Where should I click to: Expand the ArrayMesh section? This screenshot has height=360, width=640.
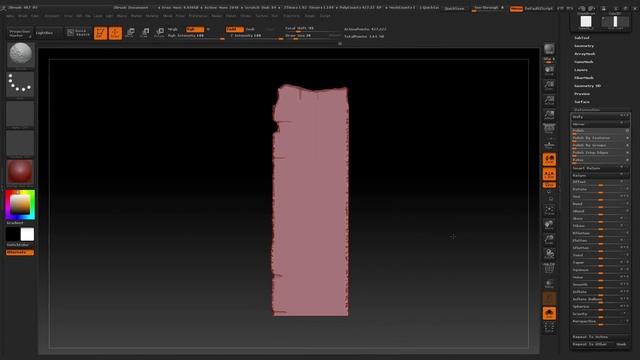tap(585, 54)
